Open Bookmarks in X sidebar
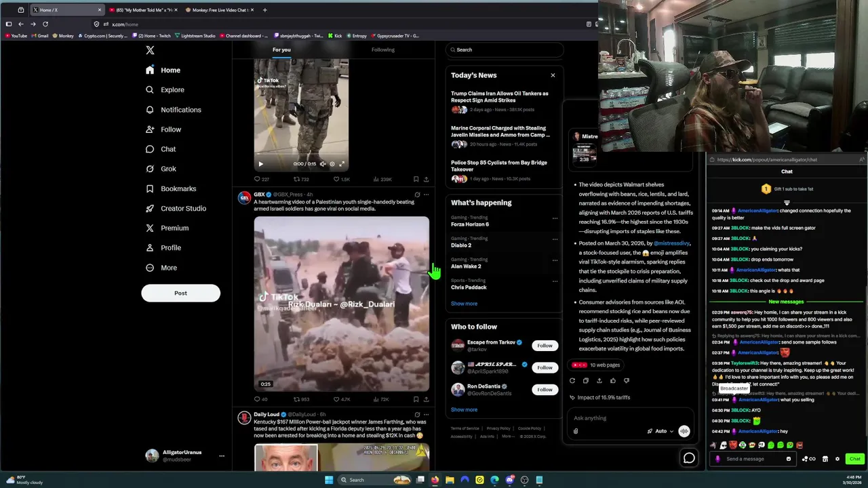The width and height of the screenshot is (868, 488). (x=171, y=188)
